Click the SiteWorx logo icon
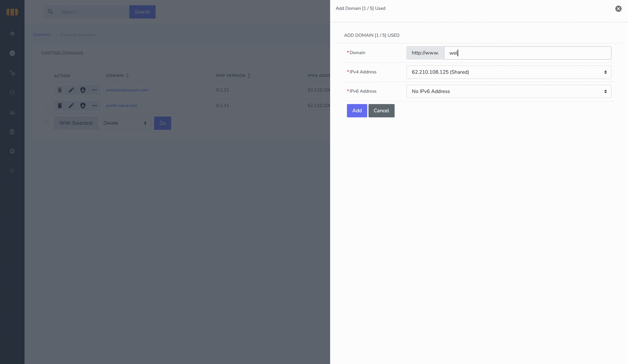The height and width of the screenshot is (364, 628). point(12,12)
